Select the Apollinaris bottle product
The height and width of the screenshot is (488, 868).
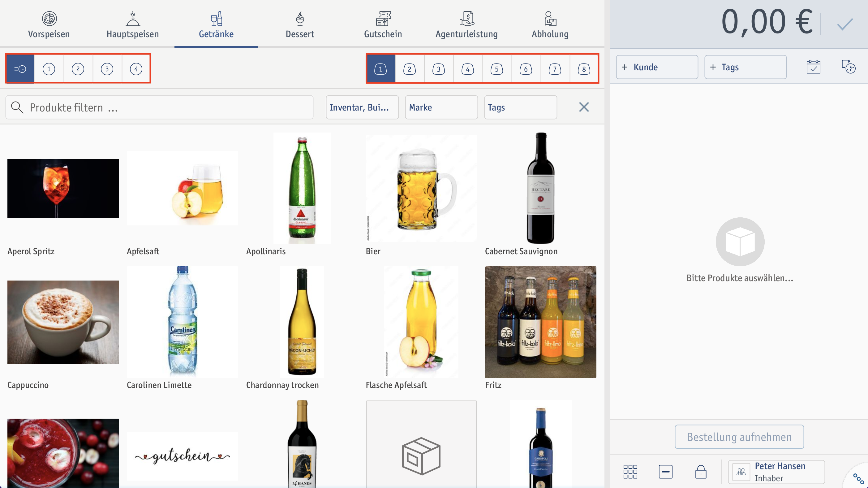tap(302, 188)
